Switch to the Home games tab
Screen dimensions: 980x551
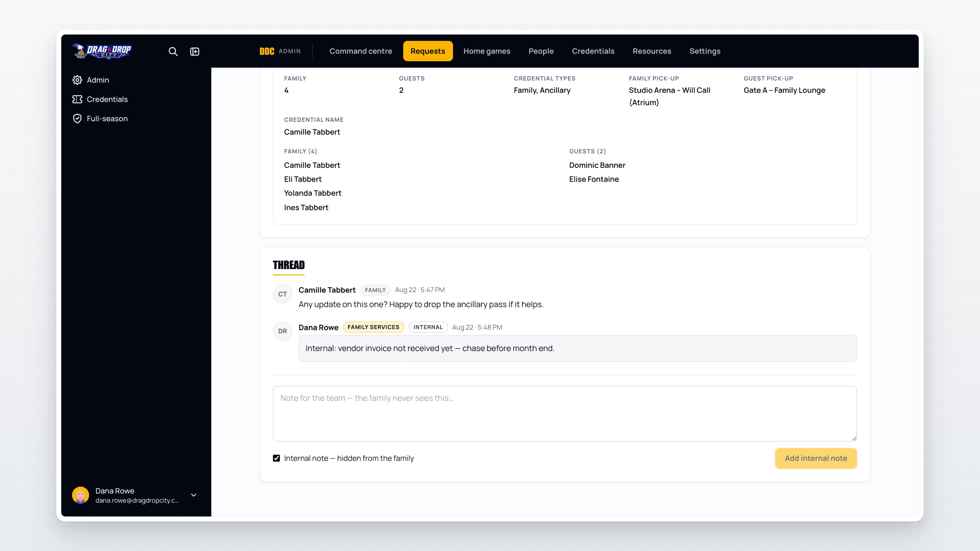coord(487,51)
